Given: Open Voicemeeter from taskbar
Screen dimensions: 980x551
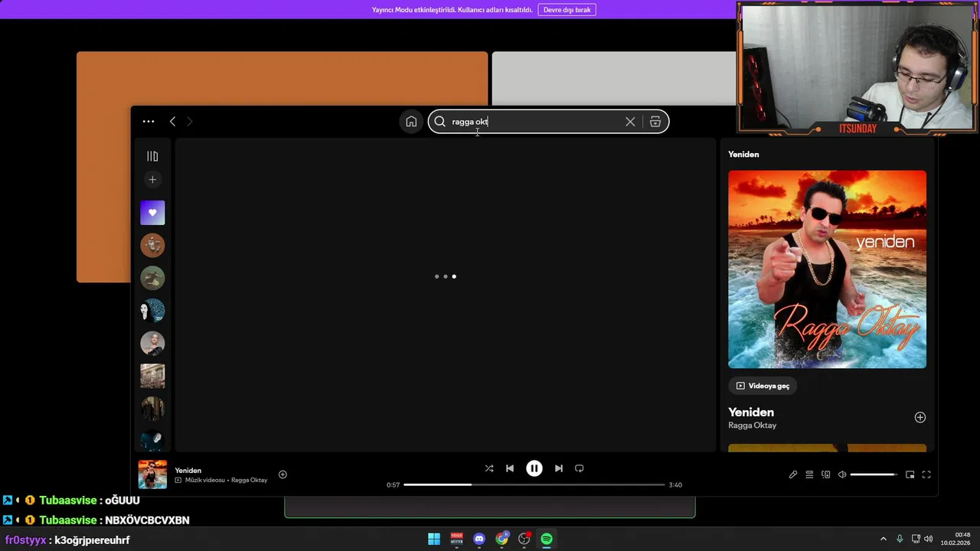Looking at the screenshot, I should pos(457,539).
